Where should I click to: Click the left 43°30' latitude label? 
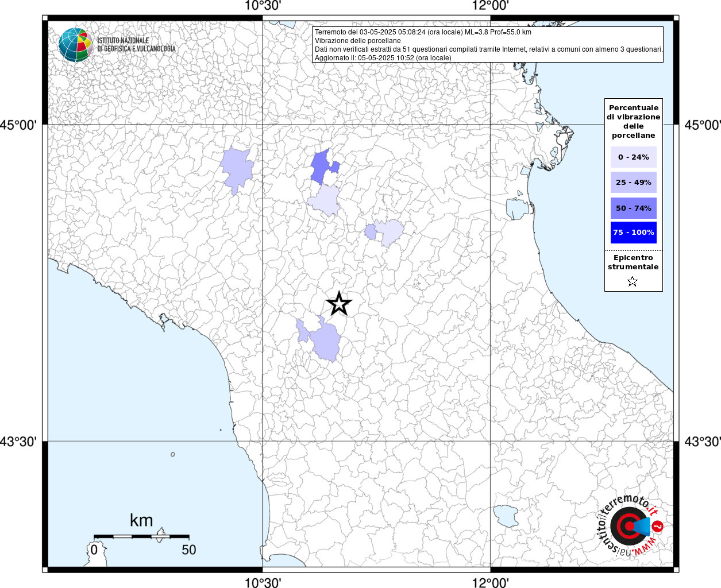coord(18,442)
